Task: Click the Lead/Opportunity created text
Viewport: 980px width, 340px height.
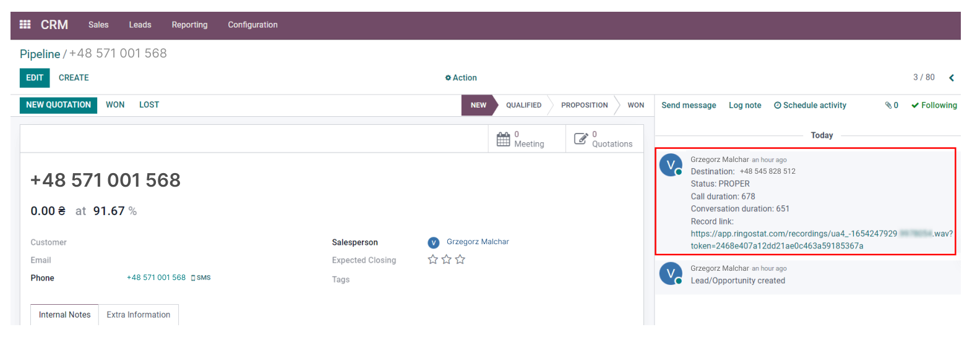Action: point(738,281)
